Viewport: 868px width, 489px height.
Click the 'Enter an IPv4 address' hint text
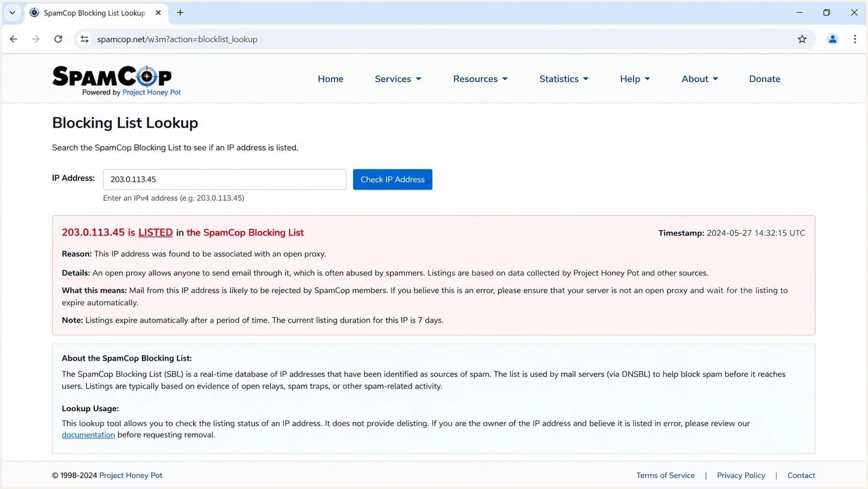click(173, 198)
